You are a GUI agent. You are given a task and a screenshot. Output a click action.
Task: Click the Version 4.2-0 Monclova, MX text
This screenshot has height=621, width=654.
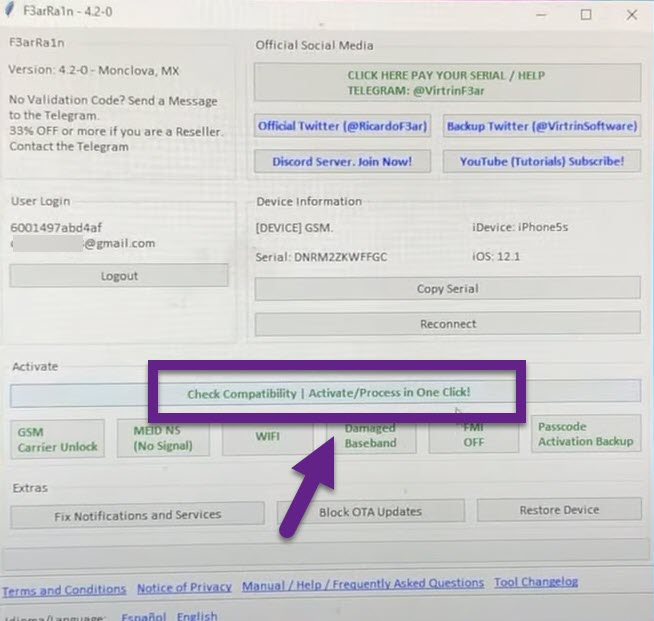[x=94, y=70]
